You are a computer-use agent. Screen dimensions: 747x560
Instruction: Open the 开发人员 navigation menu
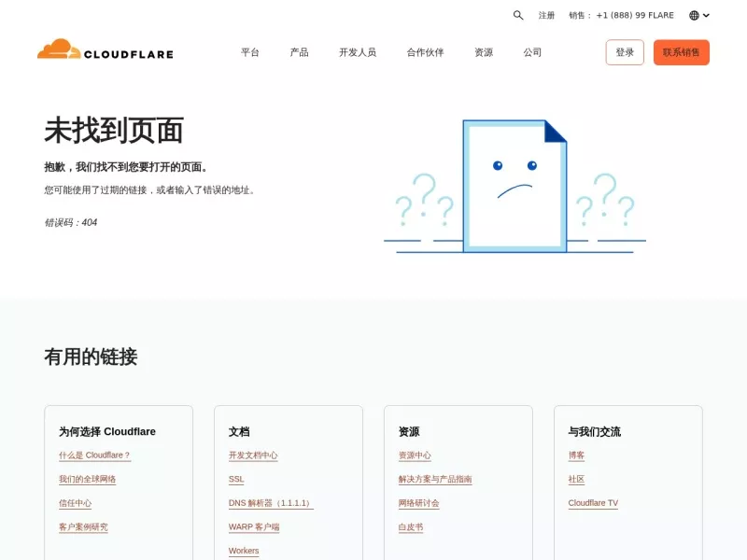tap(358, 52)
